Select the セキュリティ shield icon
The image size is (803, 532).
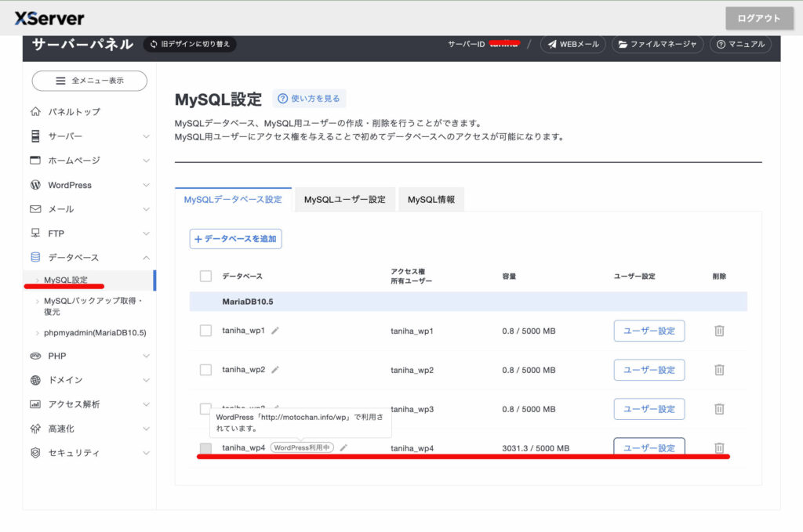(35, 453)
